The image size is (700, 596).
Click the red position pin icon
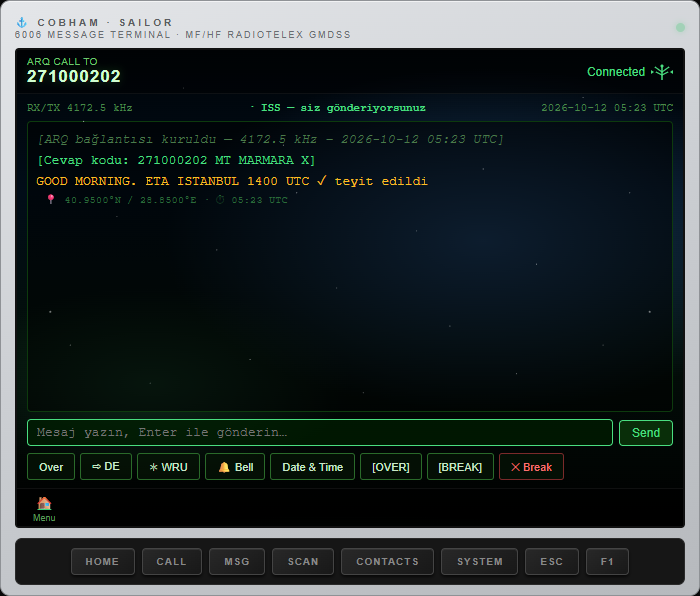(x=51, y=199)
